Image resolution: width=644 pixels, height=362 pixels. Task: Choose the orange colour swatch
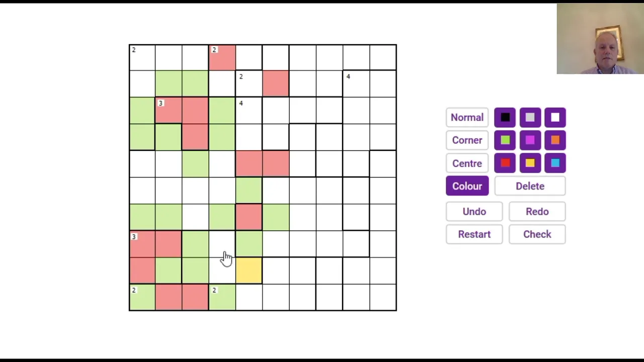[x=555, y=140]
